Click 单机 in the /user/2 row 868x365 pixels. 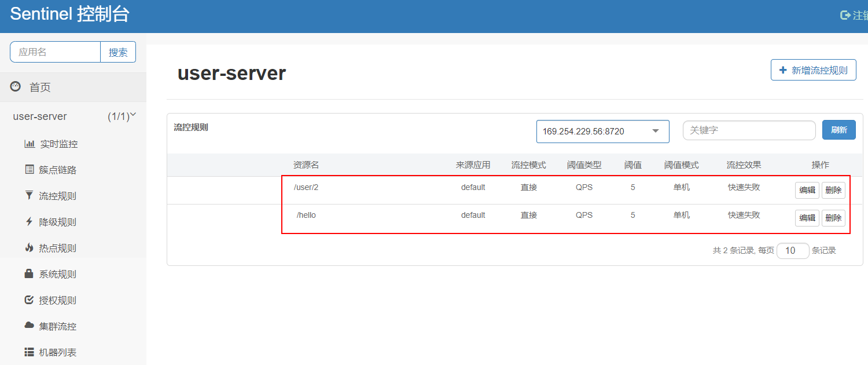[x=681, y=187]
